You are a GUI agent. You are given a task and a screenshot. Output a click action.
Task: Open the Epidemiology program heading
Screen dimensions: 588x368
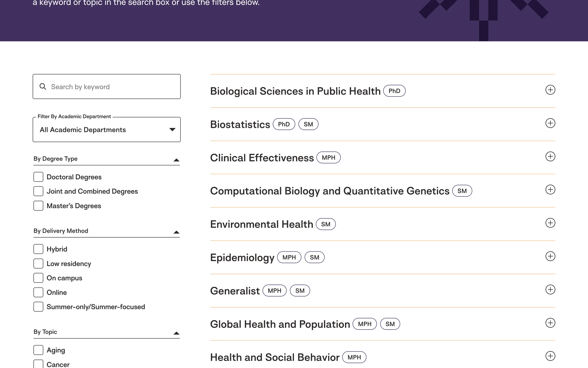(x=242, y=258)
